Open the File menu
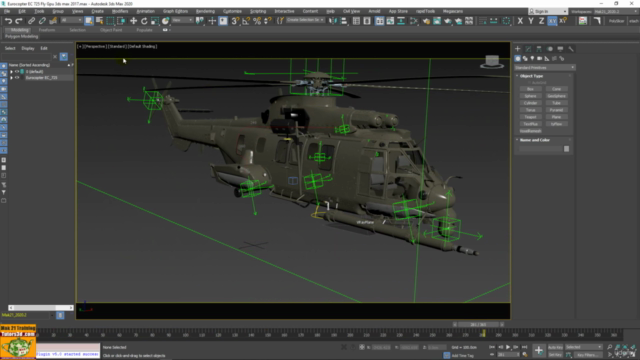The image size is (640, 360). [x=7, y=11]
